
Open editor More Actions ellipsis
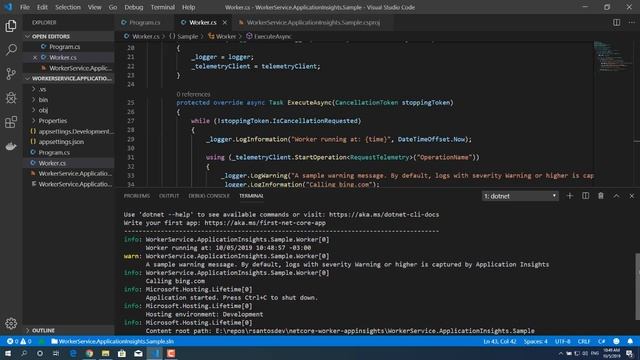click(631, 22)
